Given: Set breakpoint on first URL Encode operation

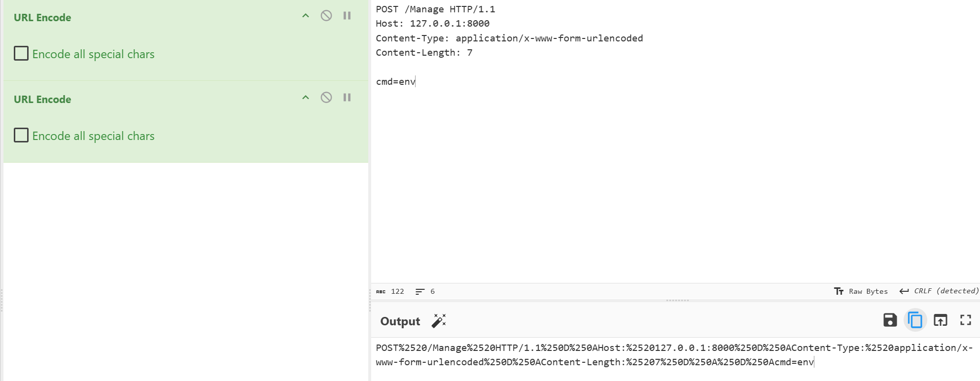Looking at the screenshot, I should [x=347, y=16].
